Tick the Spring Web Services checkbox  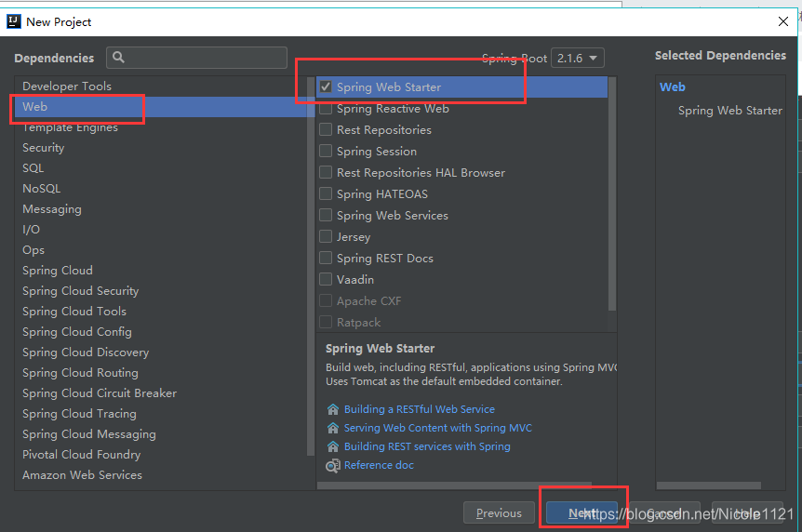pyautogui.click(x=326, y=215)
